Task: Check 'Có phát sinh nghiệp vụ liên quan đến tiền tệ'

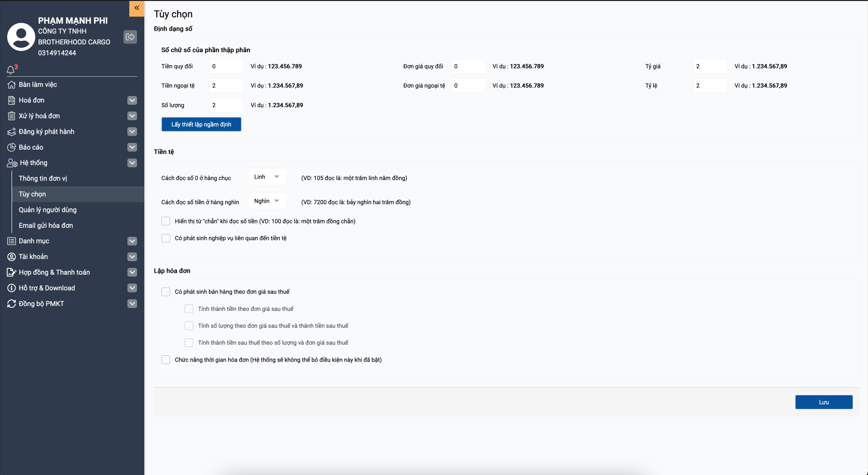Action: 166,238
